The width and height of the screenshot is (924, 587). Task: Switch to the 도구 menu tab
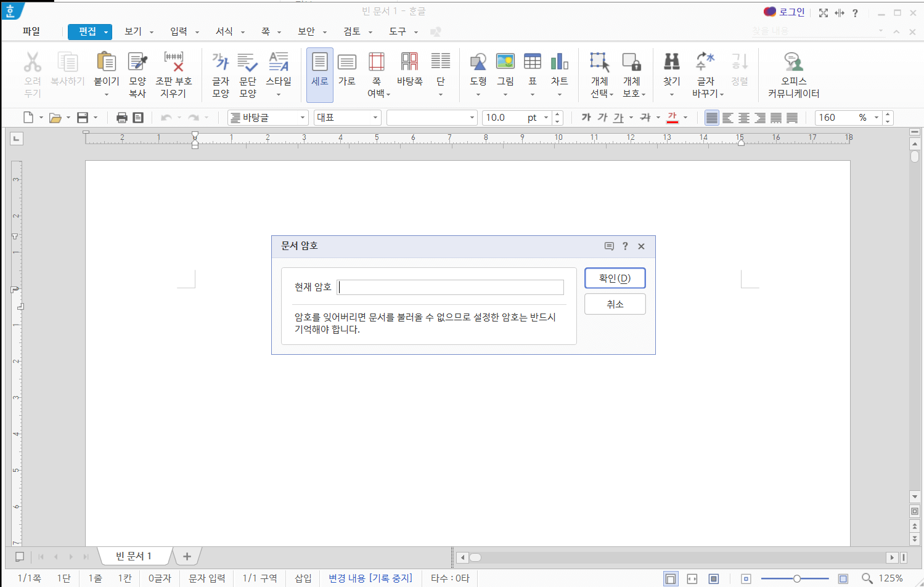[x=399, y=31]
